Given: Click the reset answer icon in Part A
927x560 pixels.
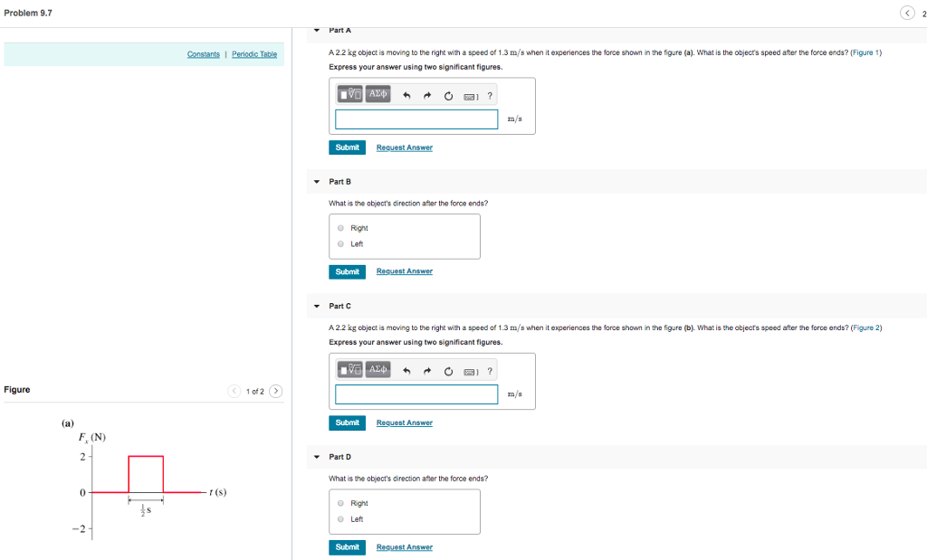Looking at the screenshot, I should point(448,94).
